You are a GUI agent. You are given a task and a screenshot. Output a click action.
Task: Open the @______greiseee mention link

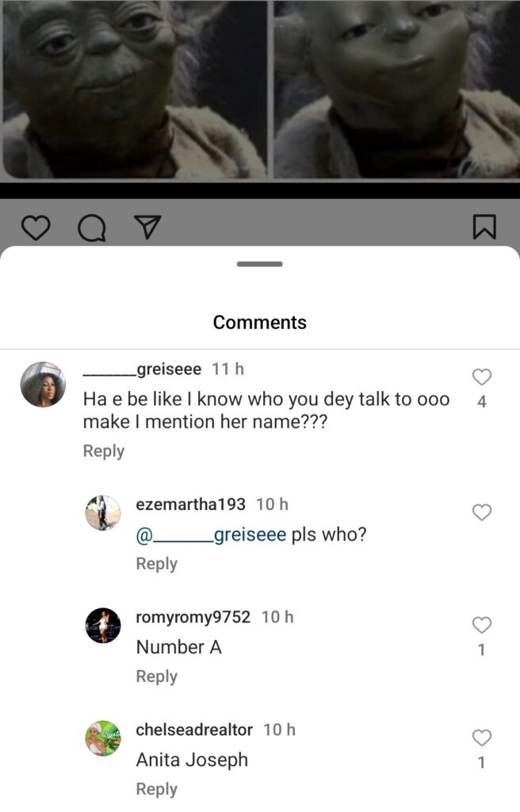211,534
